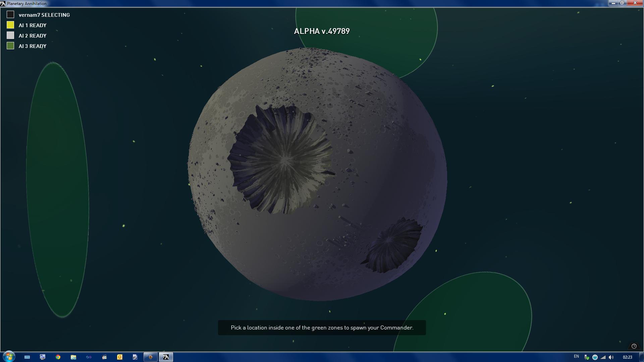Open the computer monitor taskbar icon
This screenshot has width=644, height=362.
[43, 357]
